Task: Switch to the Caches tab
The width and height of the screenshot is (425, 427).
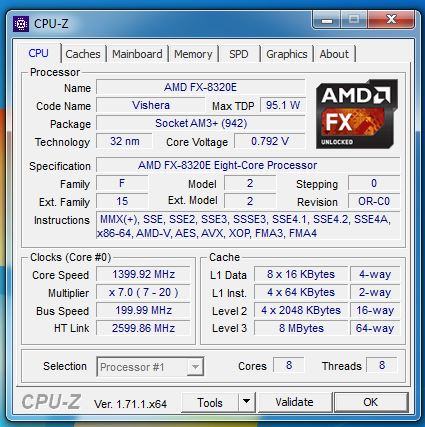Action: [x=83, y=54]
